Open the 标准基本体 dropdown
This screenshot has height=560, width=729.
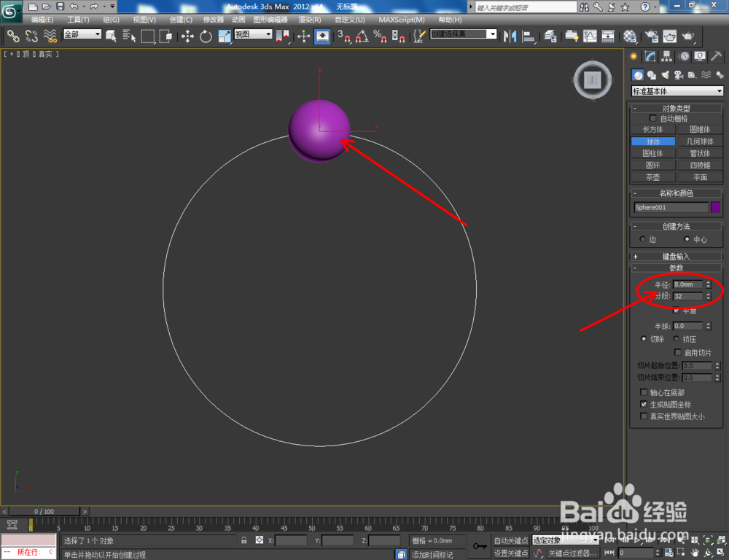click(x=677, y=90)
